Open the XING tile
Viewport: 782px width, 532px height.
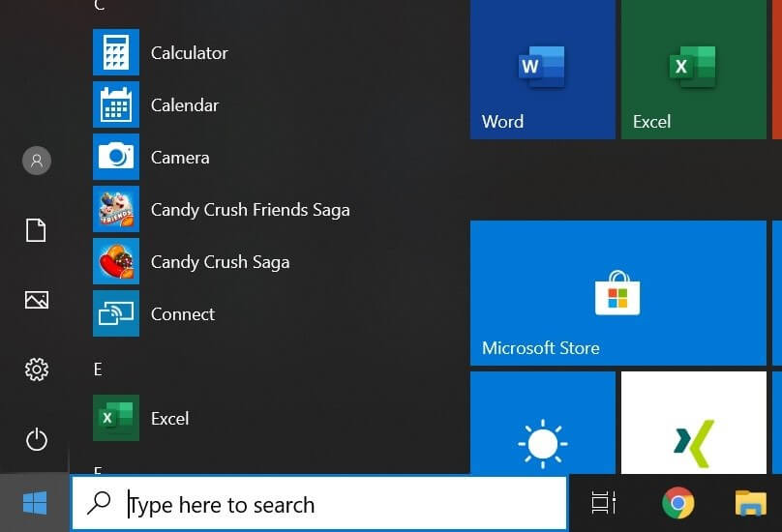693,423
